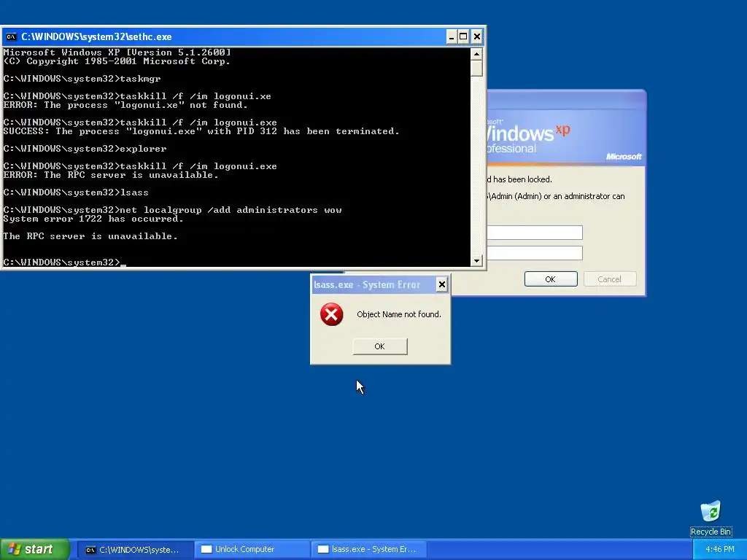Close the sethc.exe command prompt window
This screenshot has height=560, width=747.
point(476,36)
